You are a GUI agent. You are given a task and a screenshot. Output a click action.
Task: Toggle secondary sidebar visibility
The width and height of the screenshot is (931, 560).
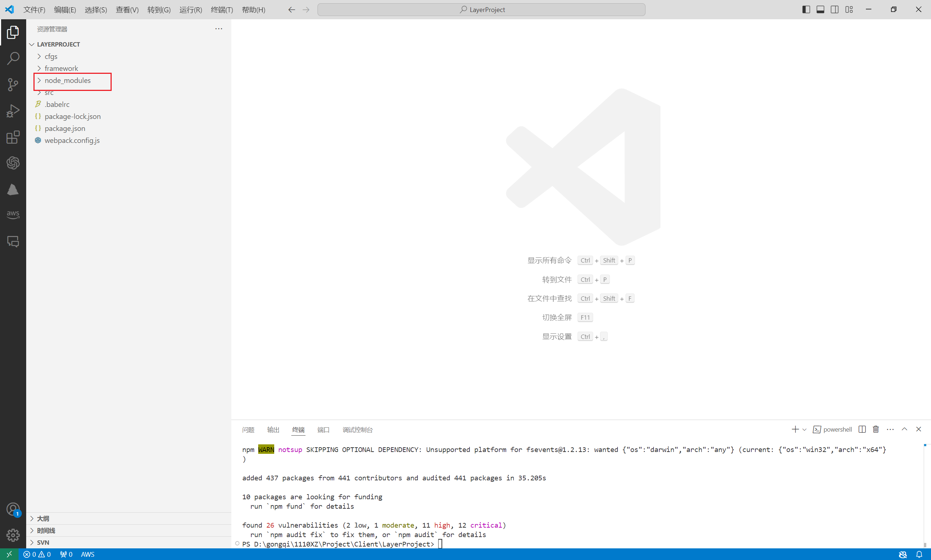(835, 9)
